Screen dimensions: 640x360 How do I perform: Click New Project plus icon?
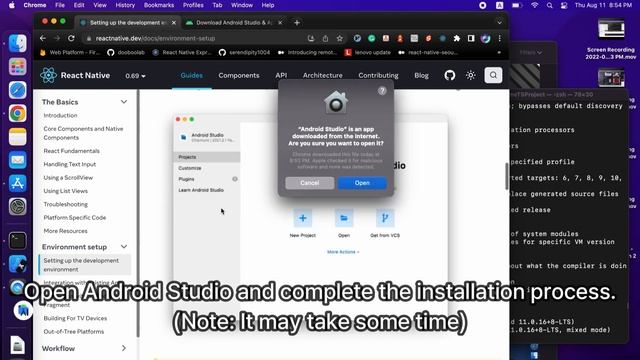[x=303, y=218]
